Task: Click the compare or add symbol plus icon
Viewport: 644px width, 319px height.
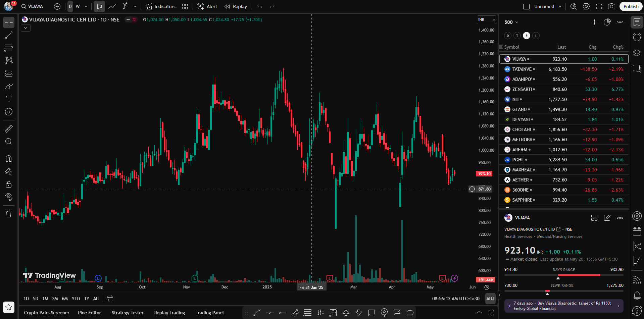Action: coord(57,6)
